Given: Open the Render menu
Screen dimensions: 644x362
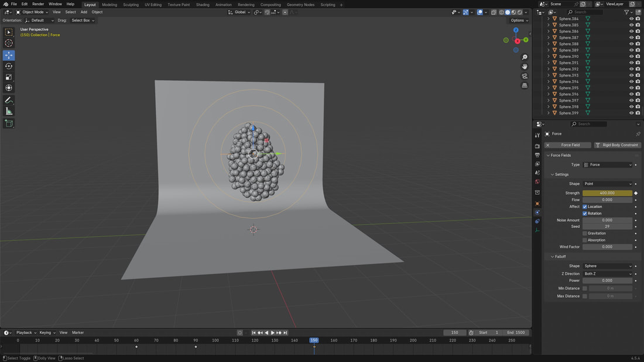Looking at the screenshot, I should tap(38, 4).
